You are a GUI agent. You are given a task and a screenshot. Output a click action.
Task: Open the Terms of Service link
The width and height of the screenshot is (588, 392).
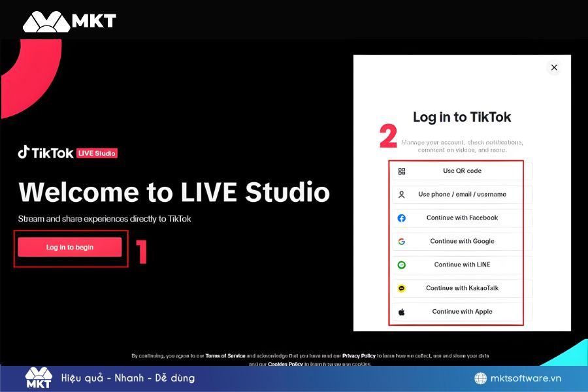pyautogui.click(x=225, y=356)
